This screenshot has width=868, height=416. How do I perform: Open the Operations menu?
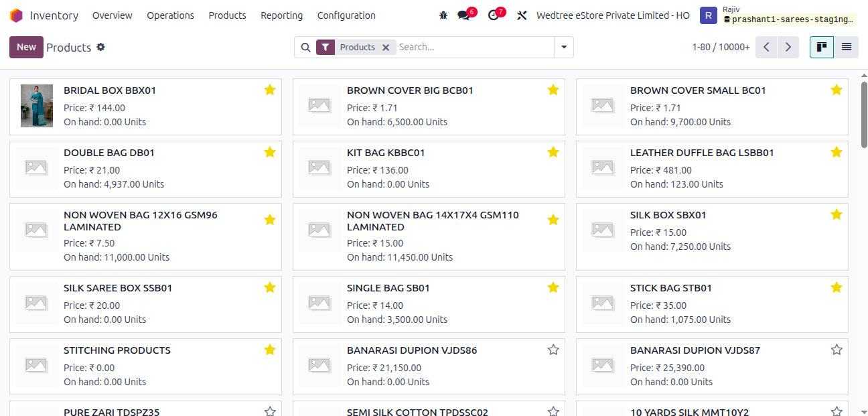point(171,15)
